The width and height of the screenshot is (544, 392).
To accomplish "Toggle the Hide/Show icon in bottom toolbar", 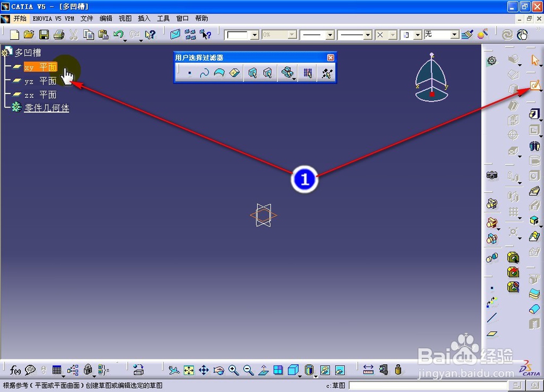I will [325, 370].
